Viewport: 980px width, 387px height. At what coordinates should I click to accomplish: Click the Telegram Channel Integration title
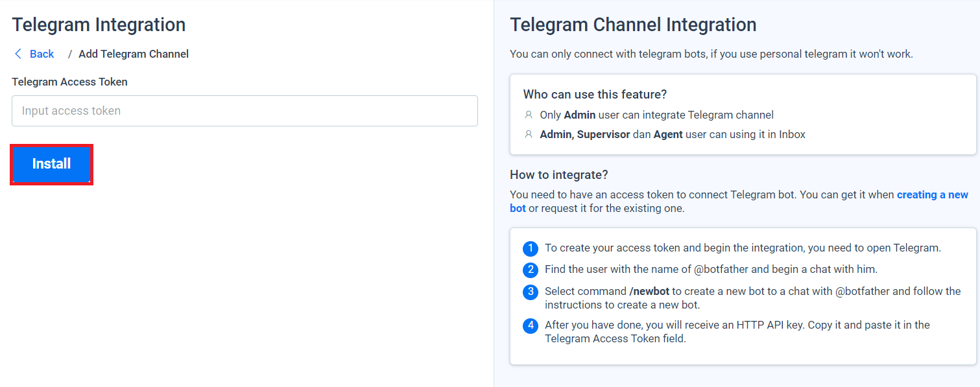coord(633,25)
